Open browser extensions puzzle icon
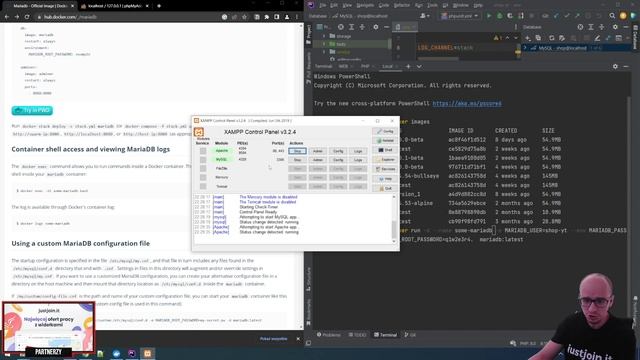Viewport: 640px width, 360px height. pos(267,17)
